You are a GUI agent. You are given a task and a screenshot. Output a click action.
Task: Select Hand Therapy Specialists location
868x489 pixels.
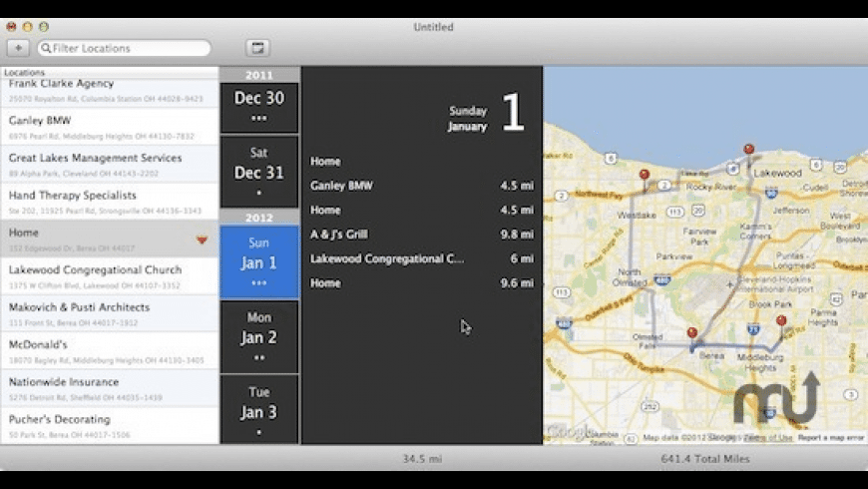pos(110,202)
